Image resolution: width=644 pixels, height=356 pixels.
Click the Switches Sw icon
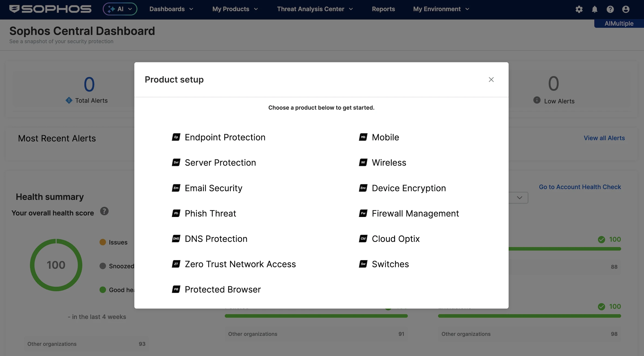pos(363,264)
